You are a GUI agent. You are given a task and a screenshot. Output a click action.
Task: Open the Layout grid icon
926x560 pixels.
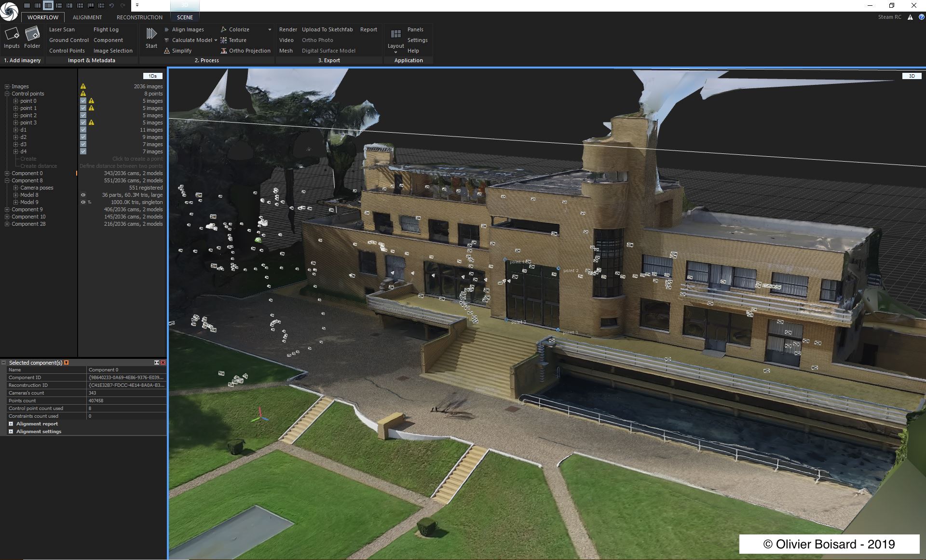point(396,34)
